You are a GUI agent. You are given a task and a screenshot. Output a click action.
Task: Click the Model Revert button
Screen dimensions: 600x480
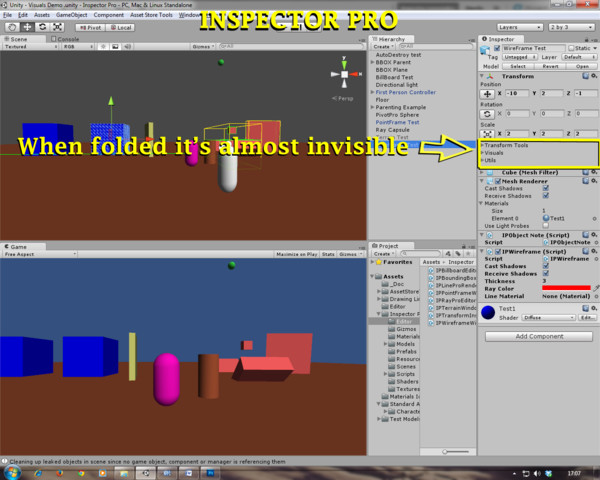pos(550,66)
